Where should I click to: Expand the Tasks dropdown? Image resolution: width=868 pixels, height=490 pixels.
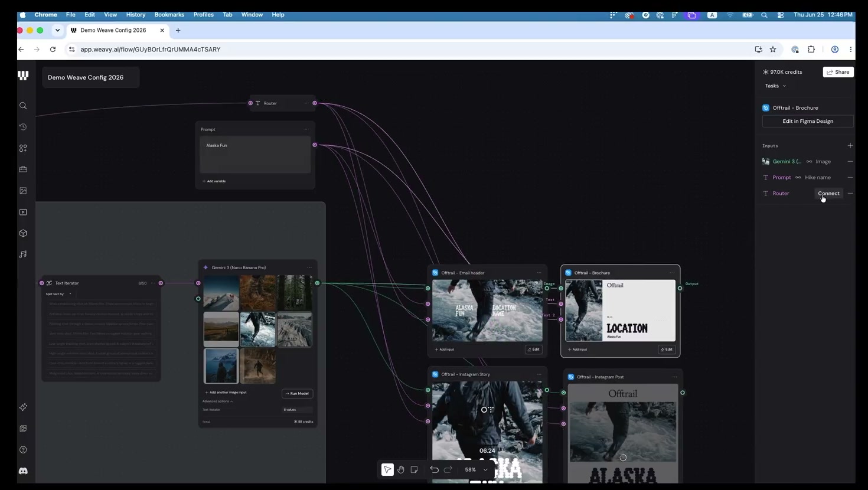pos(775,86)
